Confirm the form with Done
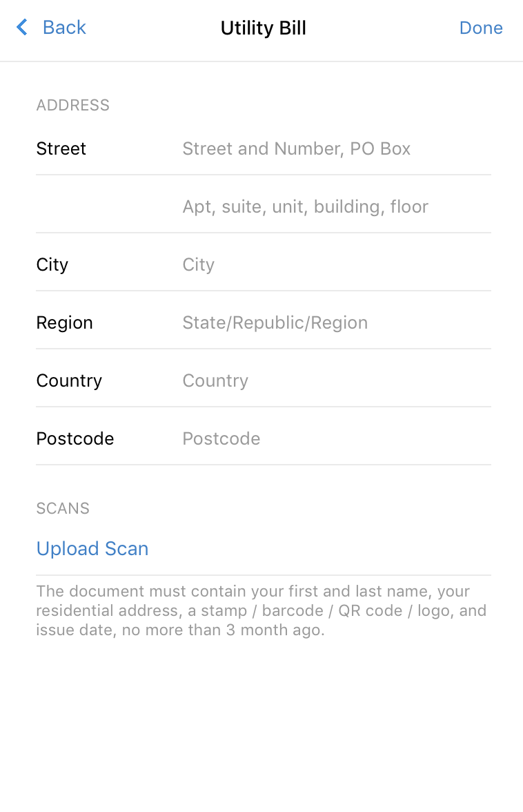The image size is (523, 812). (481, 28)
